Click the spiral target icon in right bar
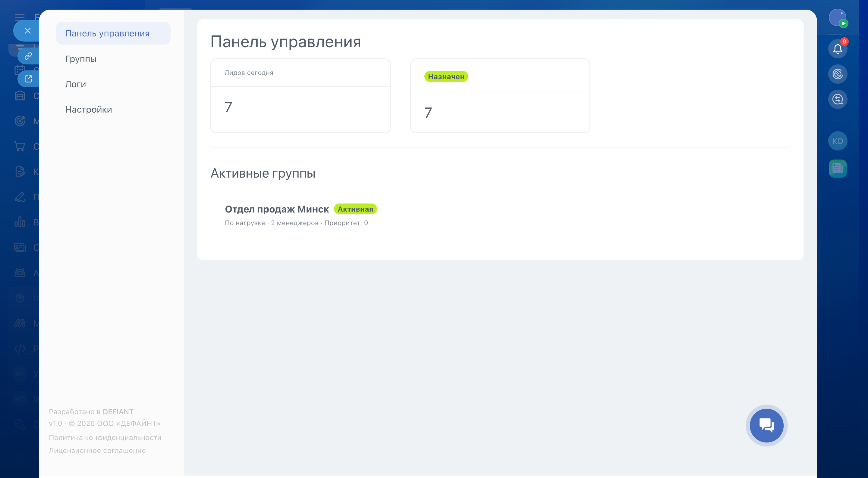Viewport: 868px width, 478px height. [x=837, y=74]
